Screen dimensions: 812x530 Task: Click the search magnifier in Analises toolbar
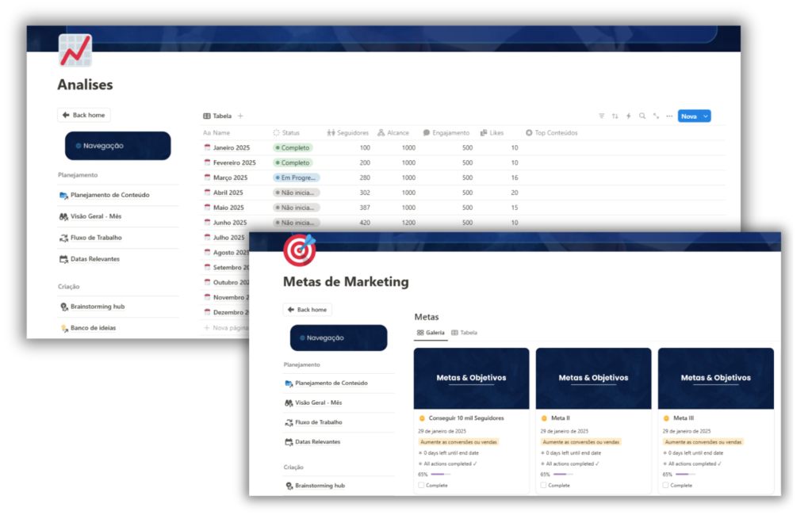tap(642, 116)
